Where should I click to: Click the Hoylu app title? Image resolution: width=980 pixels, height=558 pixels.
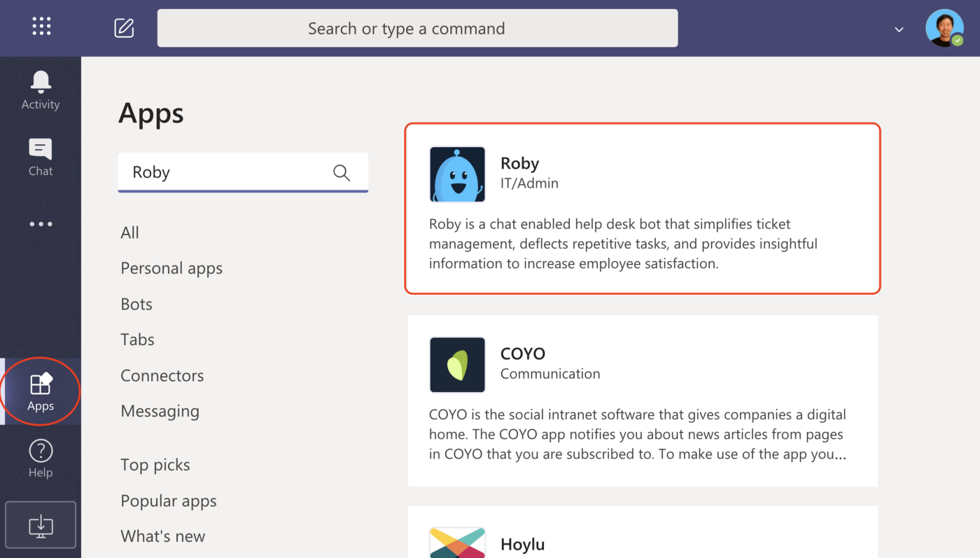[x=522, y=544]
